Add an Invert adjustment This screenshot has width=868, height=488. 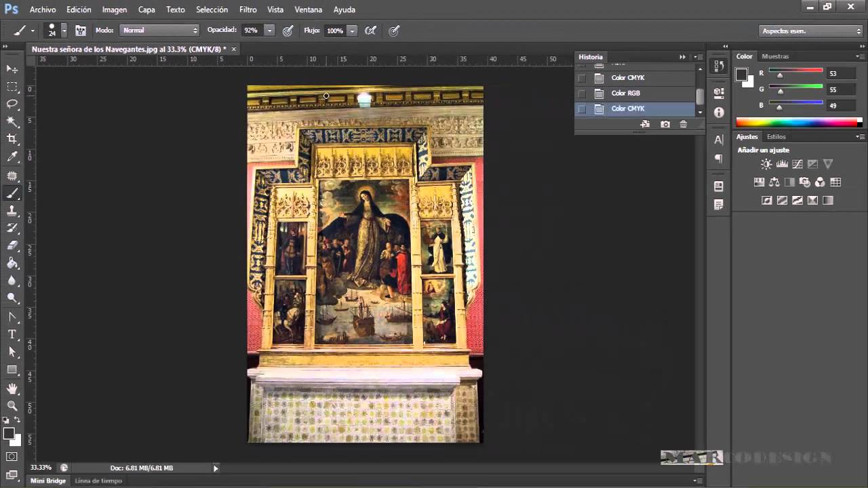[x=766, y=201]
